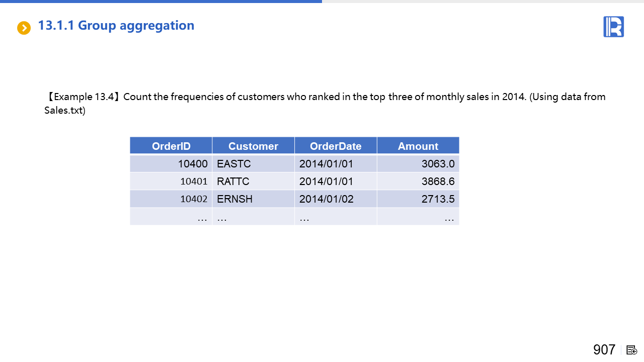
Task: Click the amount cell 3063.0
Action: pyautogui.click(x=418, y=164)
